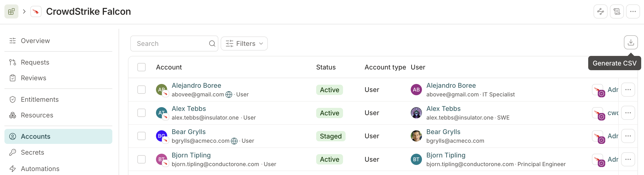The image size is (644, 175).
Task: Click the search magnifier icon
Action: coord(212,44)
